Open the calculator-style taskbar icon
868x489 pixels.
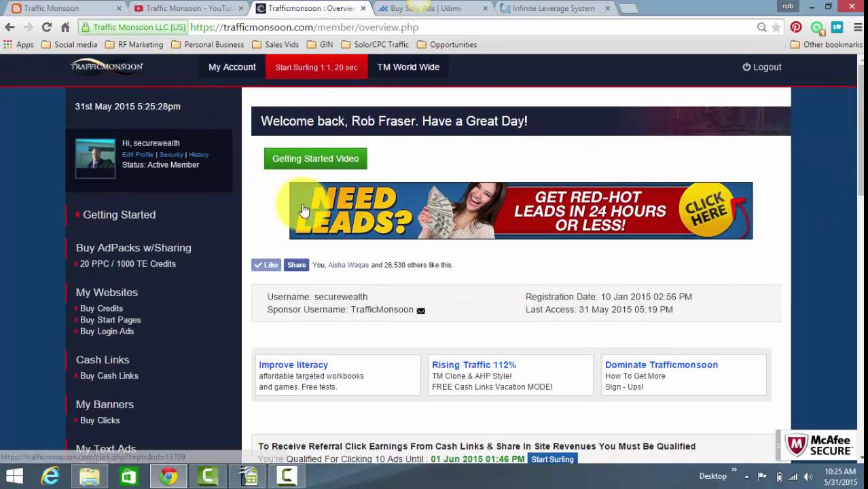tap(247, 476)
